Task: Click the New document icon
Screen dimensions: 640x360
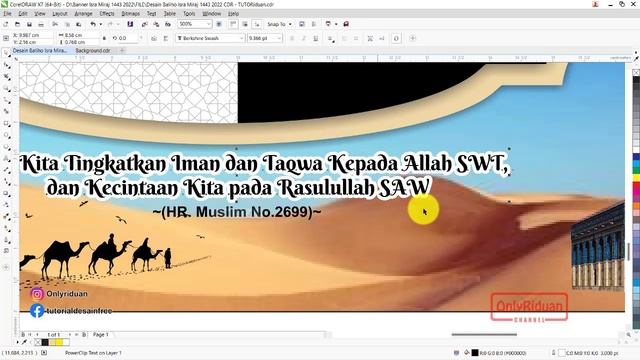Action: pyautogui.click(x=6, y=24)
